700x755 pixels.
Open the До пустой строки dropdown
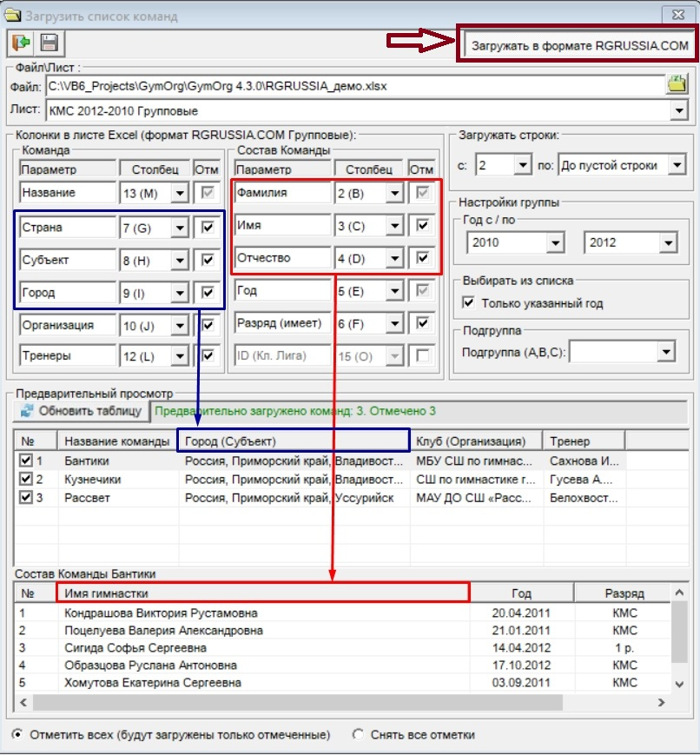point(675,165)
